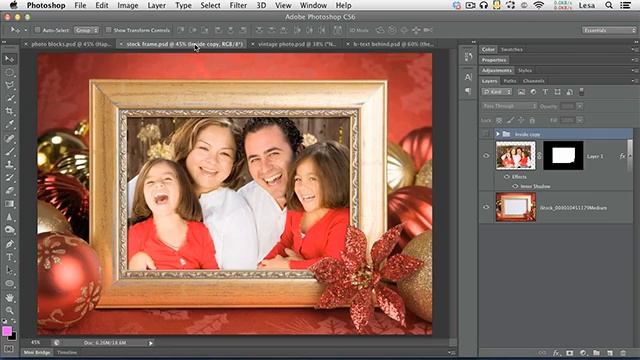Select the Horizontal Type tool
The image size is (640, 360).
point(9,257)
